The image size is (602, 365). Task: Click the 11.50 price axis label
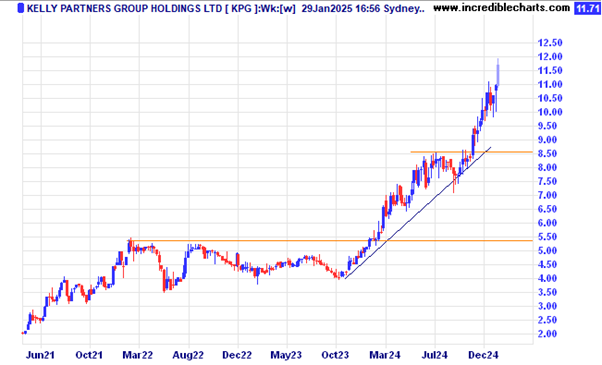[x=550, y=71]
